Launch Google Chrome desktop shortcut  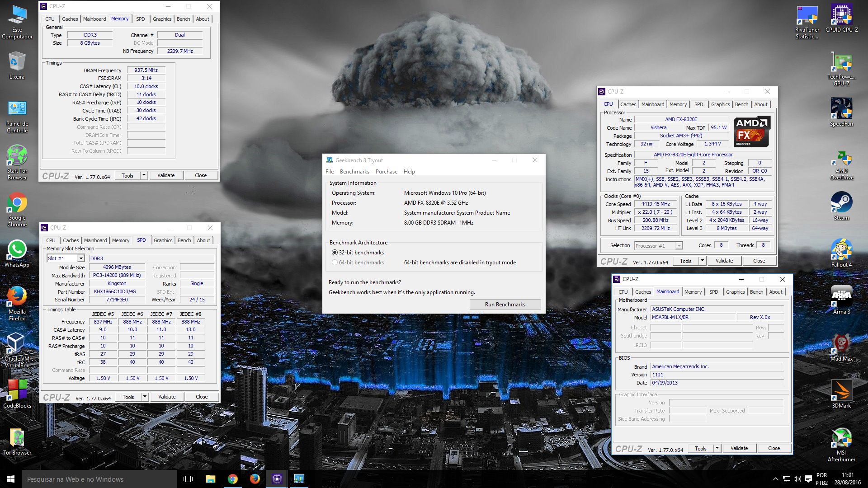(x=17, y=210)
